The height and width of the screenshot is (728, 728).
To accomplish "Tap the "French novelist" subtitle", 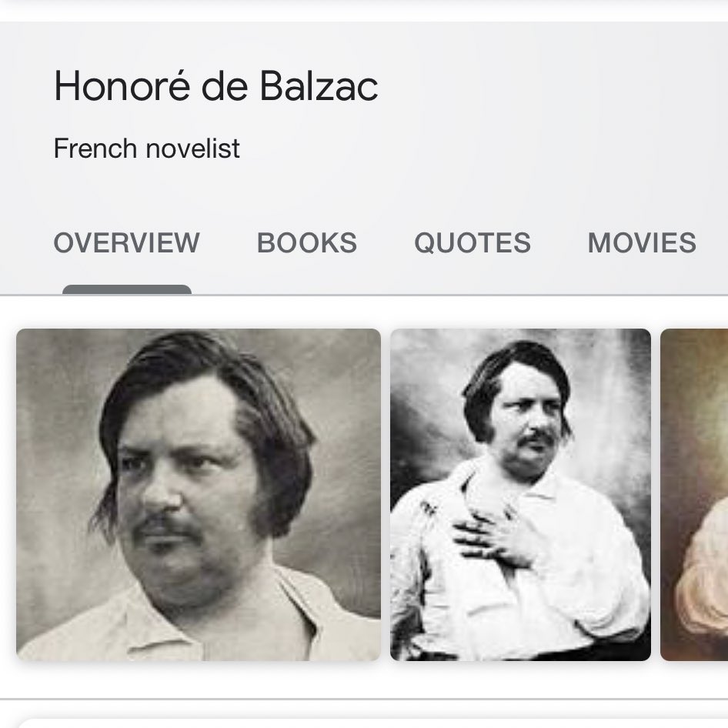I will pyautogui.click(x=146, y=148).
